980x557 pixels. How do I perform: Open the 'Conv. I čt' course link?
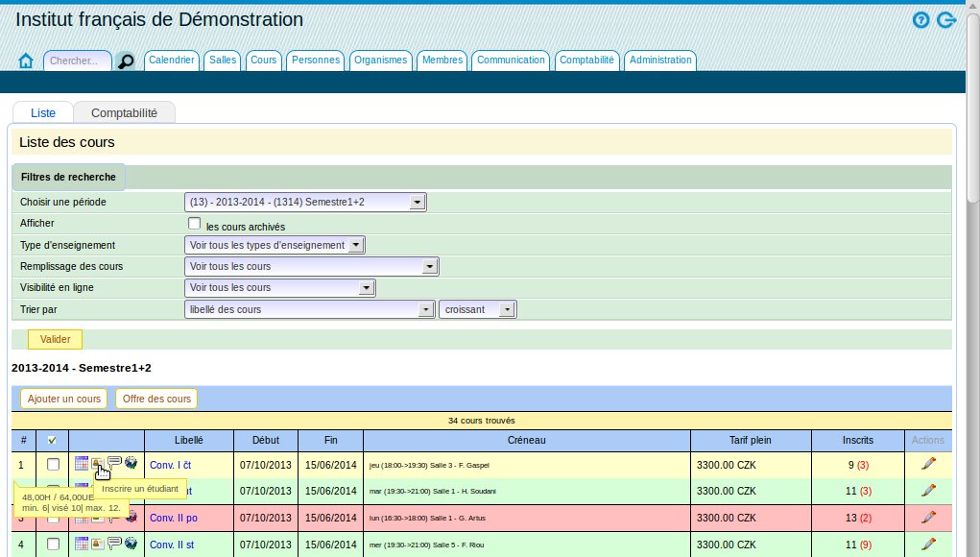point(170,465)
